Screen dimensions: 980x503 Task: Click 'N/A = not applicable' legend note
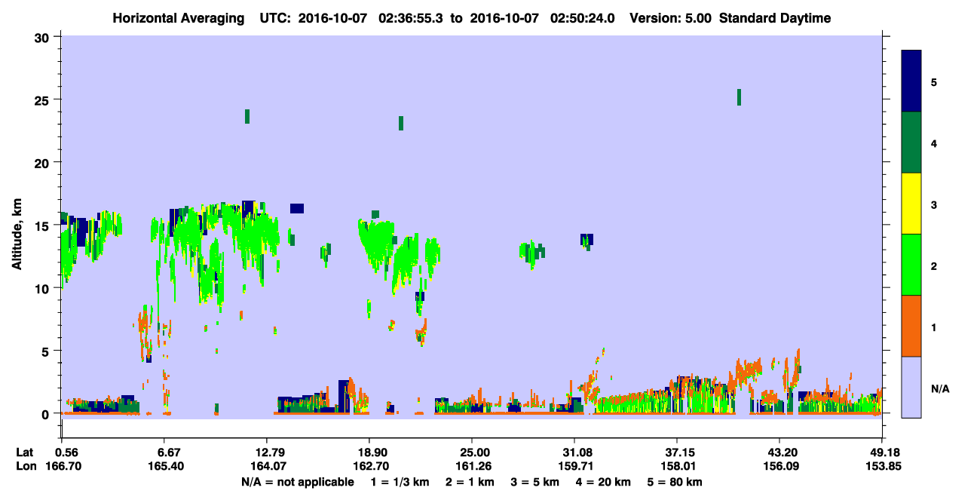(x=297, y=482)
